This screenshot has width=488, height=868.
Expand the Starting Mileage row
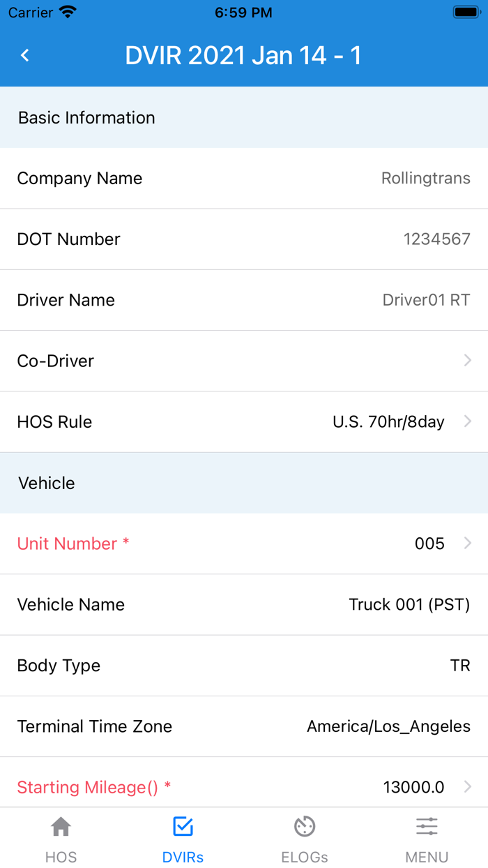click(x=468, y=786)
